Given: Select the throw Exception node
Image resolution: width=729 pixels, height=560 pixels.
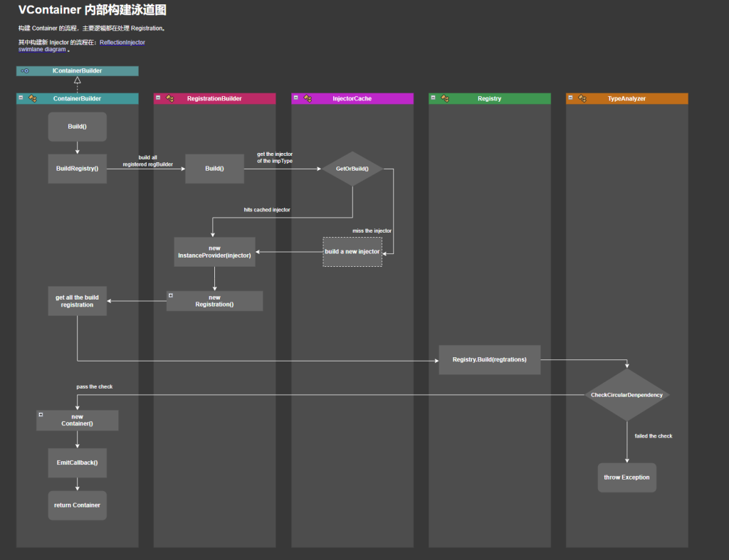Looking at the screenshot, I should (626, 477).
